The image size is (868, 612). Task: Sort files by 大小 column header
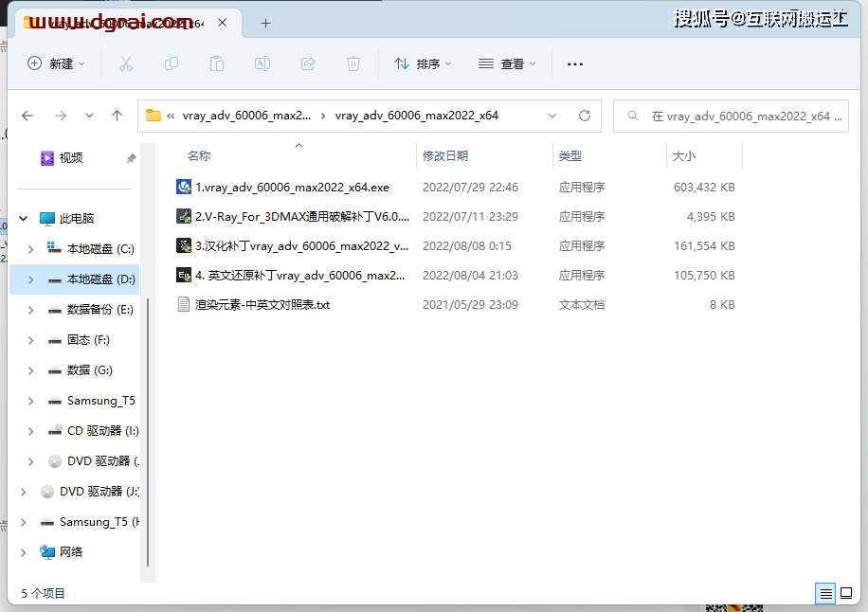tap(683, 155)
